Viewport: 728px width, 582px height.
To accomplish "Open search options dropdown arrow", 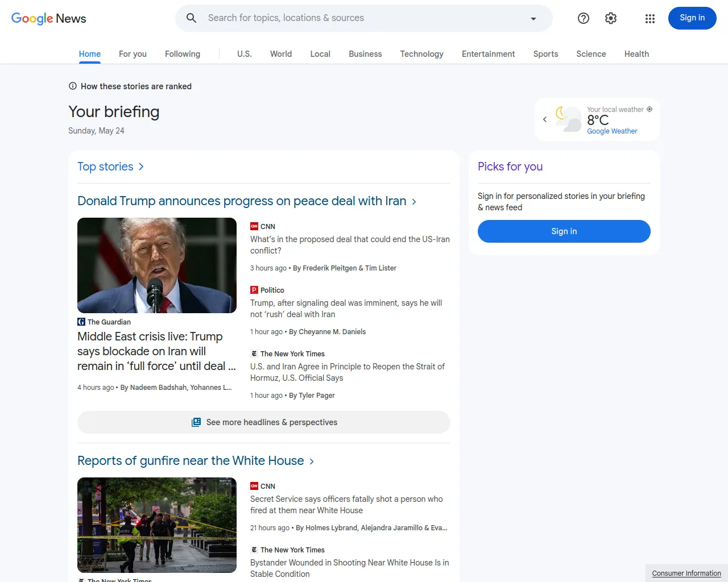I will 533,19.
